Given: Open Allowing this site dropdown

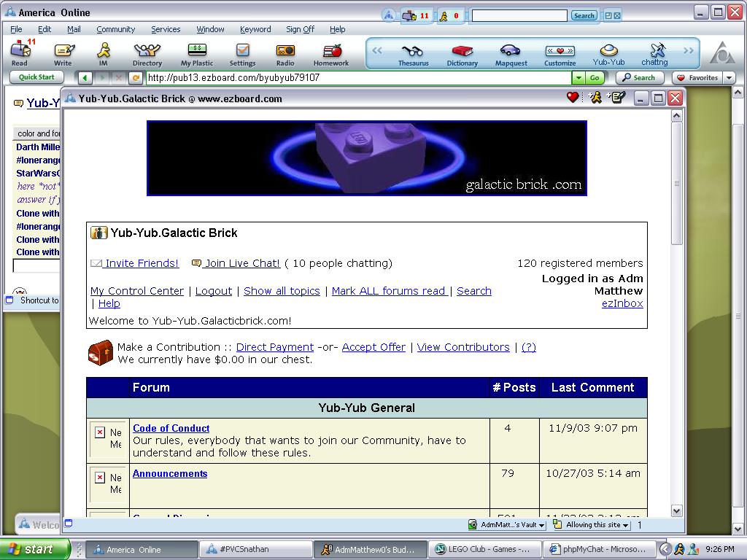Looking at the screenshot, I should coord(591,525).
